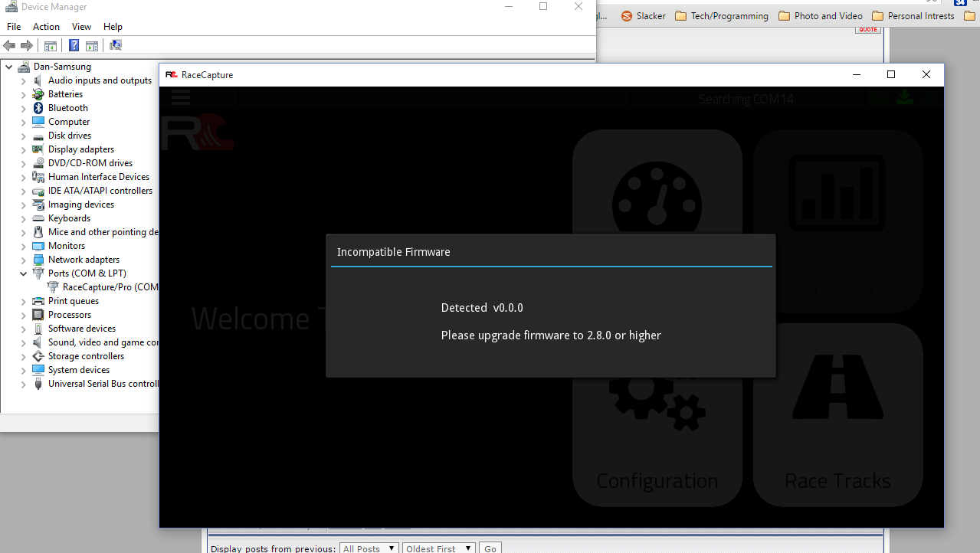Select the Processors category

click(x=70, y=315)
